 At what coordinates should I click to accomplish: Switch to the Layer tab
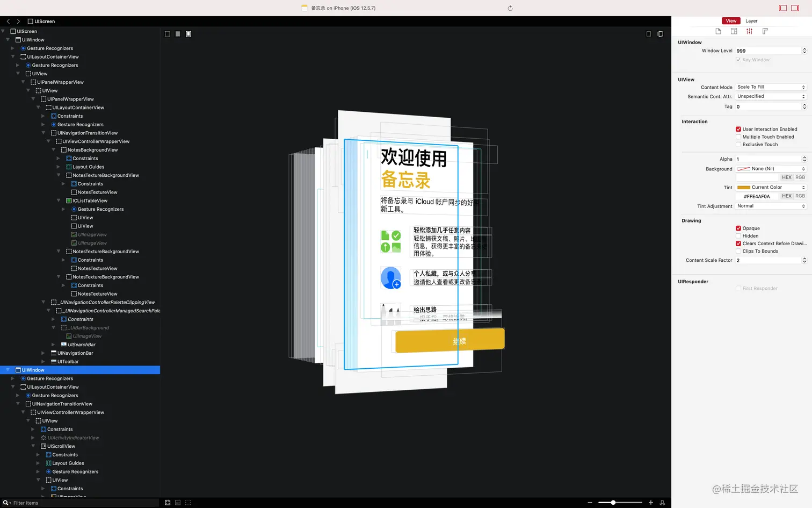click(x=751, y=21)
